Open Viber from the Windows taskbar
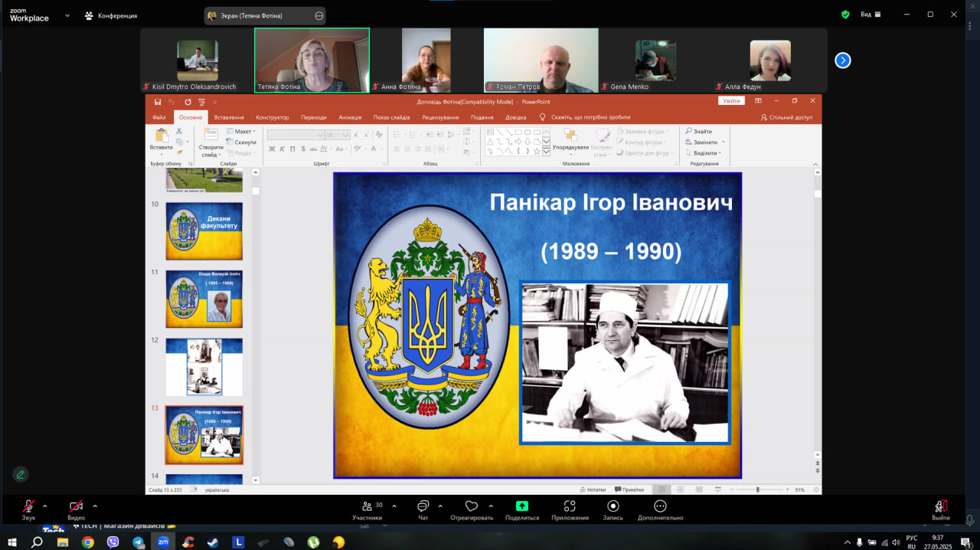 click(113, 542)
